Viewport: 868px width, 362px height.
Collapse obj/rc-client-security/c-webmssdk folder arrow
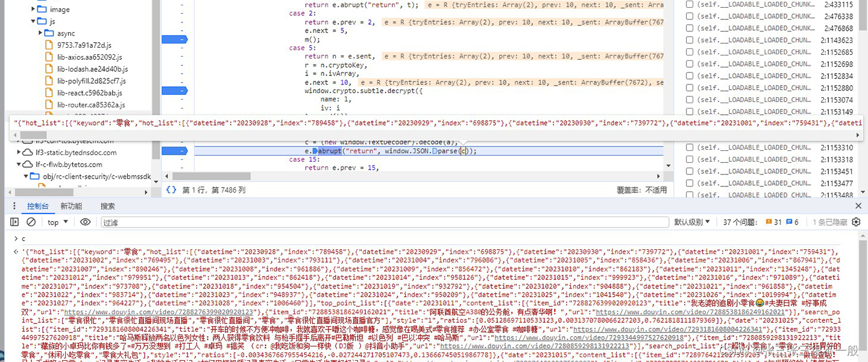(x=25, y=176)
